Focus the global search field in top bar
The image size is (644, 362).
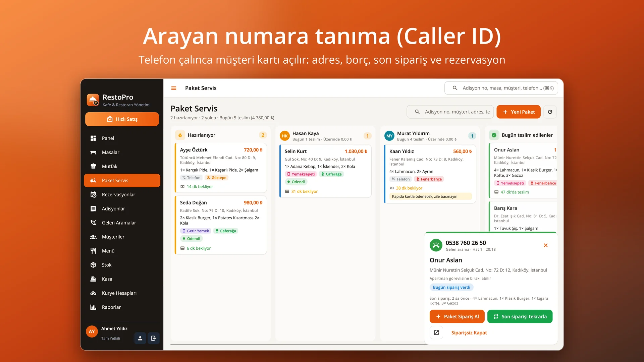(501, 88)
